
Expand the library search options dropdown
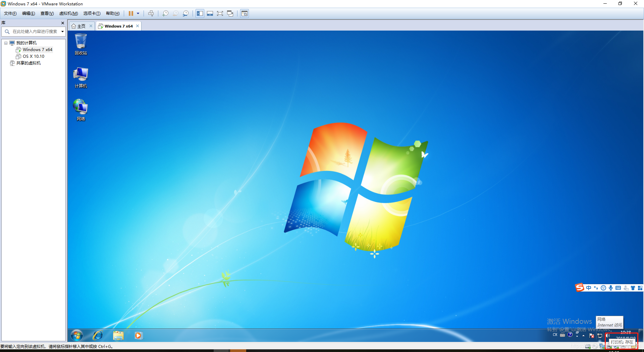[x=62, y=32]
